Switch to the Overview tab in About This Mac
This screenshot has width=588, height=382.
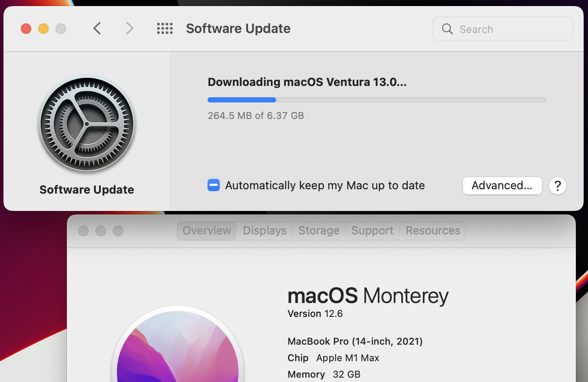tap(207, 231)
